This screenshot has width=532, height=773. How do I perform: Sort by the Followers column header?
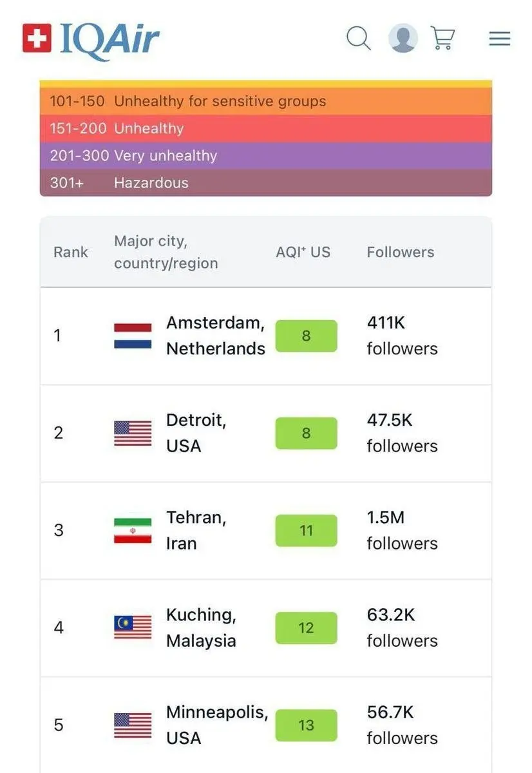[400, 252]
